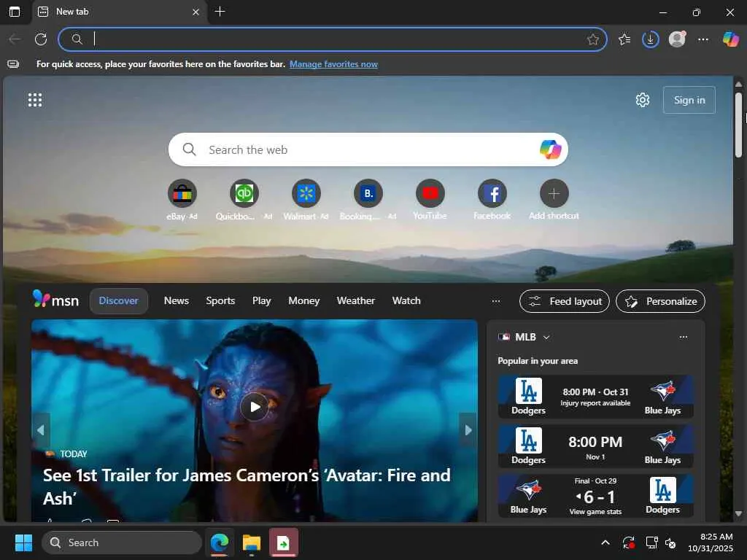Open the Avatar: Fire and Ash headline
747x560 pixels.
247,486
